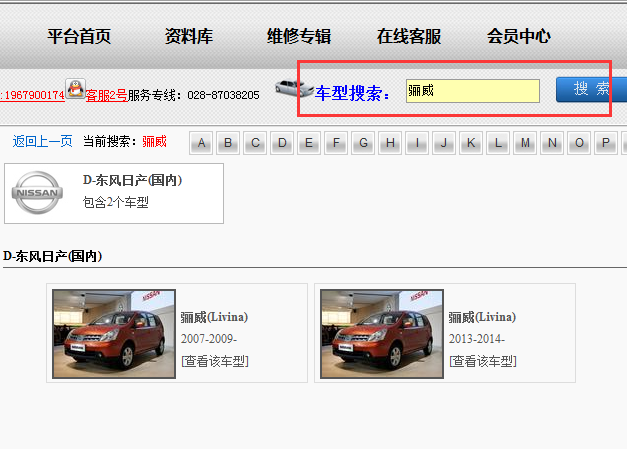Filter brands by letter F
627x449 pixels.
[336, 143]
